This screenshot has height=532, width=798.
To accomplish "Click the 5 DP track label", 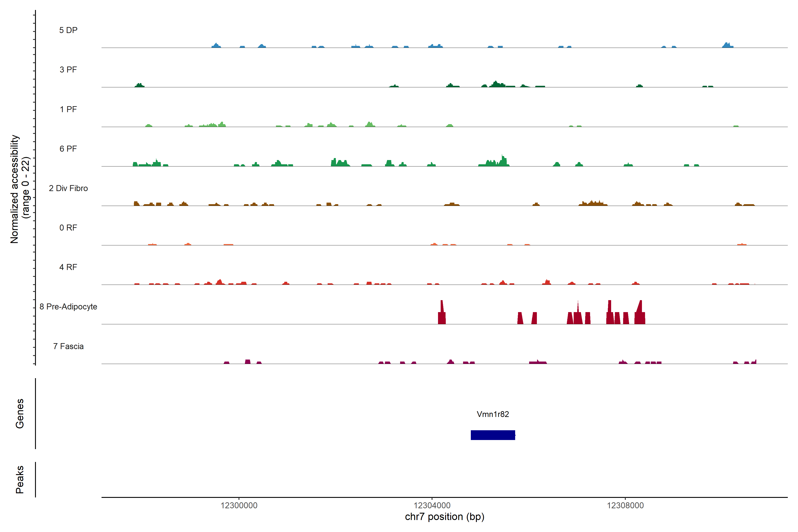I will (68, 30).
